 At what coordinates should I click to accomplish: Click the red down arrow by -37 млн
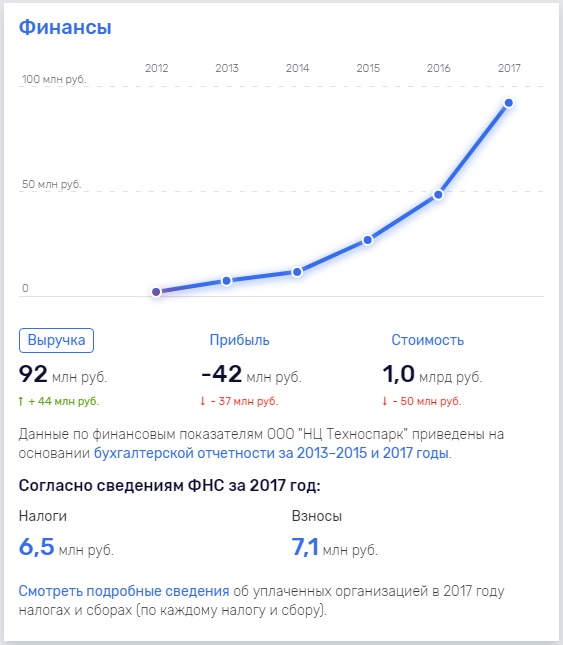[202, 401]
